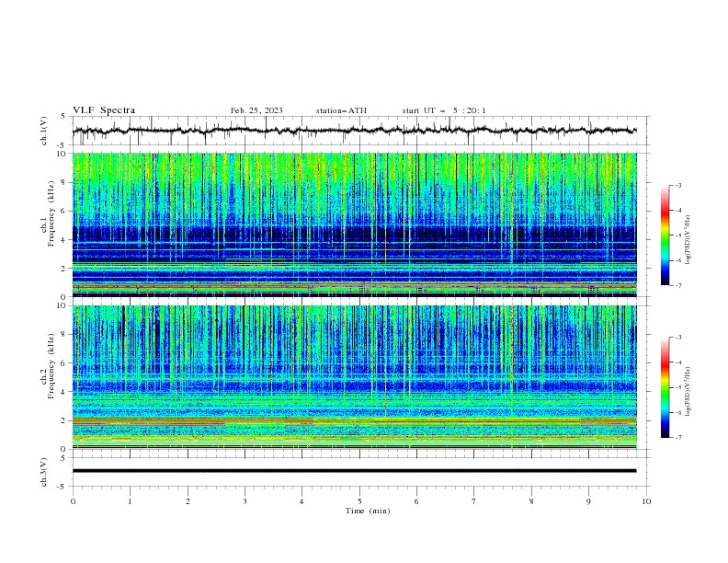Click the ch.1 voltage waveform trace
This screenshot has width=728, height=563.
tap(354, 131)
